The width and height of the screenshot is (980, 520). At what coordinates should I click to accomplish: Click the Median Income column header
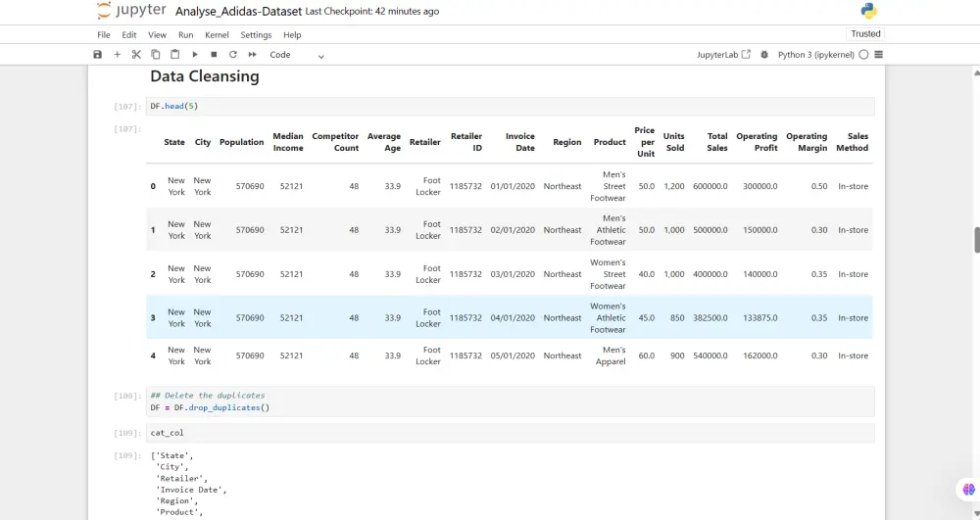coord(287,142)
